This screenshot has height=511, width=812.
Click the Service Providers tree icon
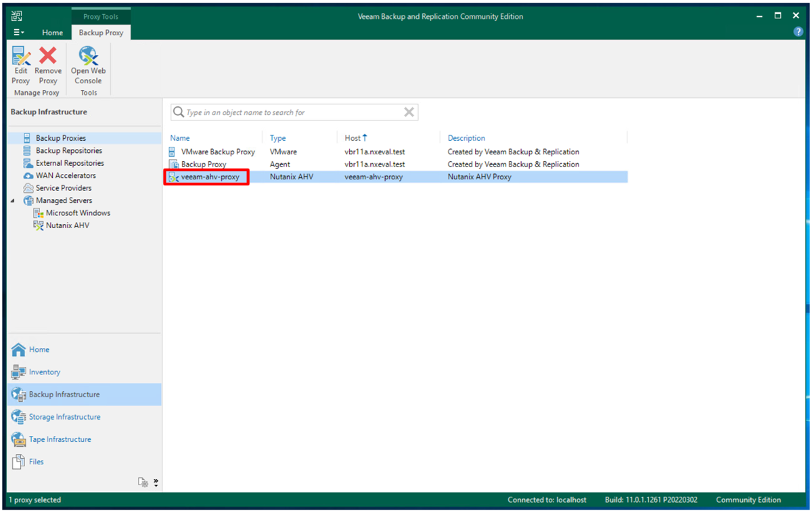28,188
